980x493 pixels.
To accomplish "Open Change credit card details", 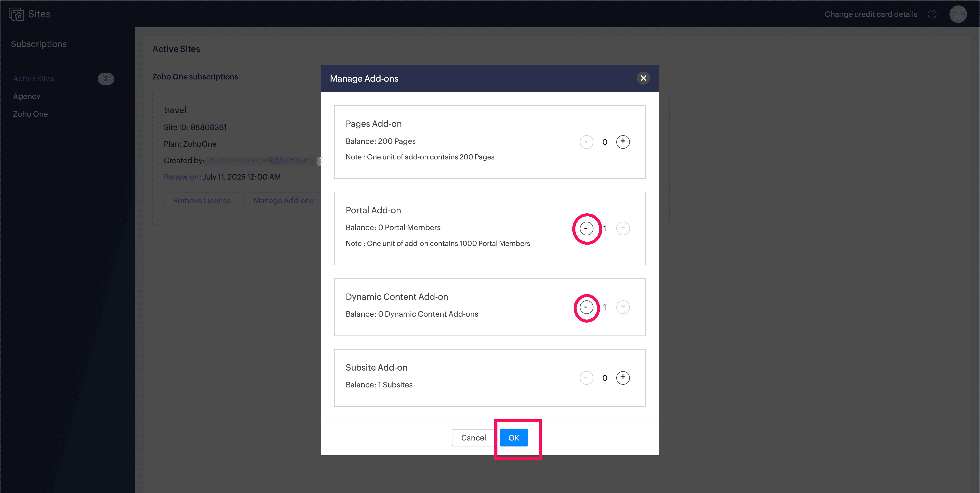I will tap(871, 14).
